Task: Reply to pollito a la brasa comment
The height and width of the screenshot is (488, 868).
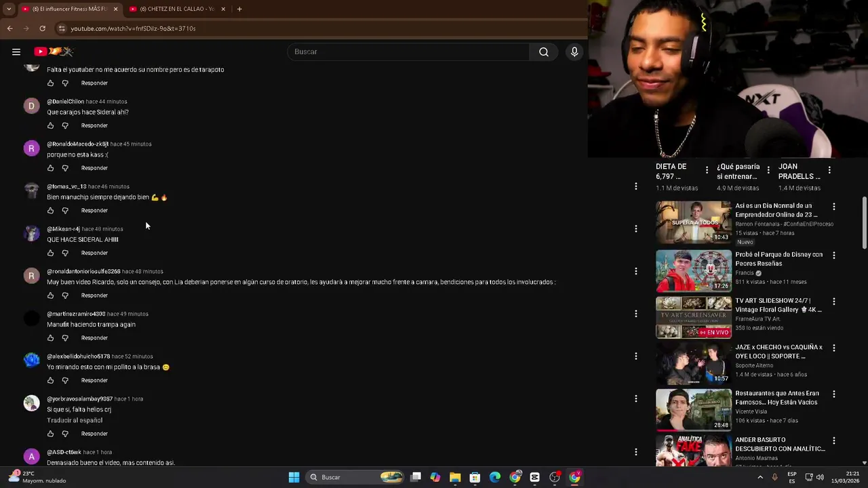Action: (94, 380)
